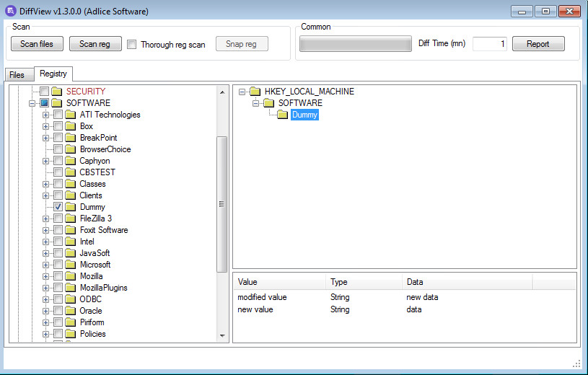Collapse SOFTWARE node in right tree

tap(255, 103)
